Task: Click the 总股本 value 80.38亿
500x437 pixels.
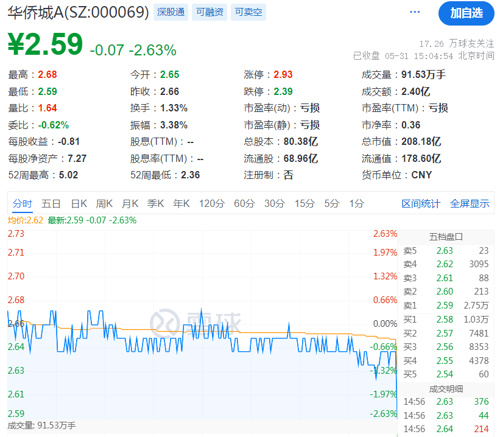Action: point(301,142)
